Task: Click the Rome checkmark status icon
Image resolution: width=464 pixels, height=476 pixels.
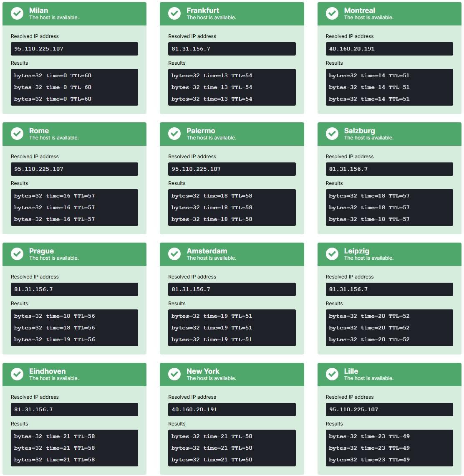Action: (x=17, y=134)
